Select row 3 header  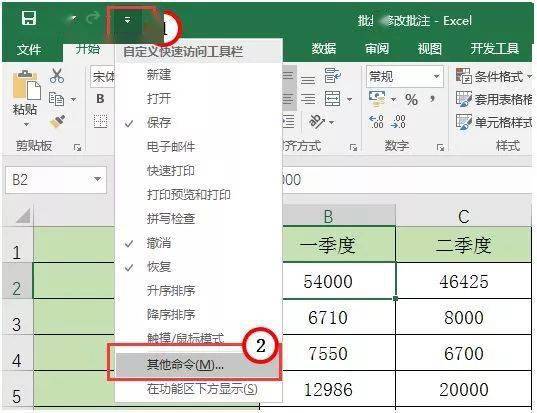pos(16,317)
